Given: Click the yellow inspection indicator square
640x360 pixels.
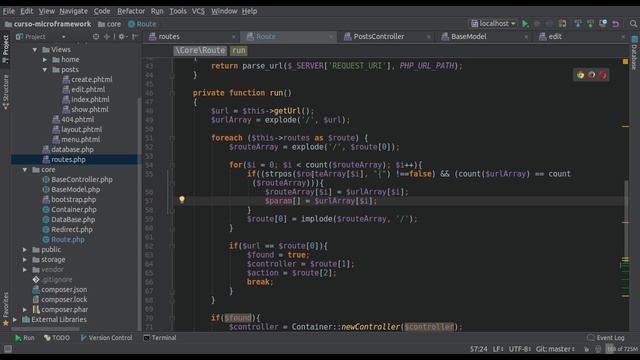Looking at the screenshot, I should (625, 62).
